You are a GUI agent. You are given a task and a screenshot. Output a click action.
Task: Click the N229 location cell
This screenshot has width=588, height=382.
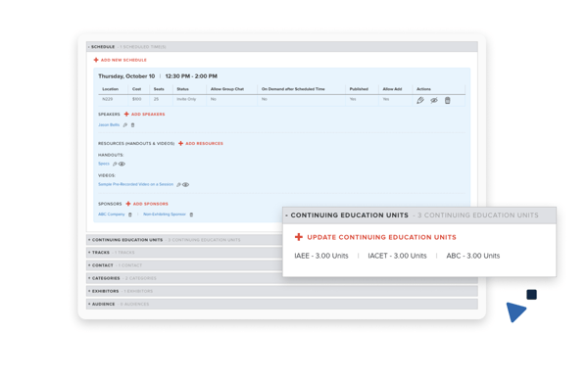click(x=107, y=99)
